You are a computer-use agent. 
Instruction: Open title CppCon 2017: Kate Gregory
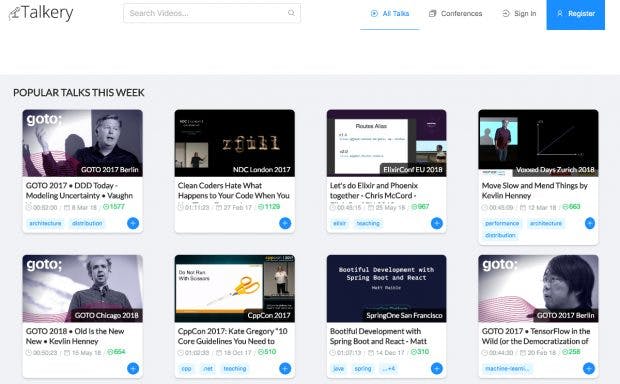(232, 336)
